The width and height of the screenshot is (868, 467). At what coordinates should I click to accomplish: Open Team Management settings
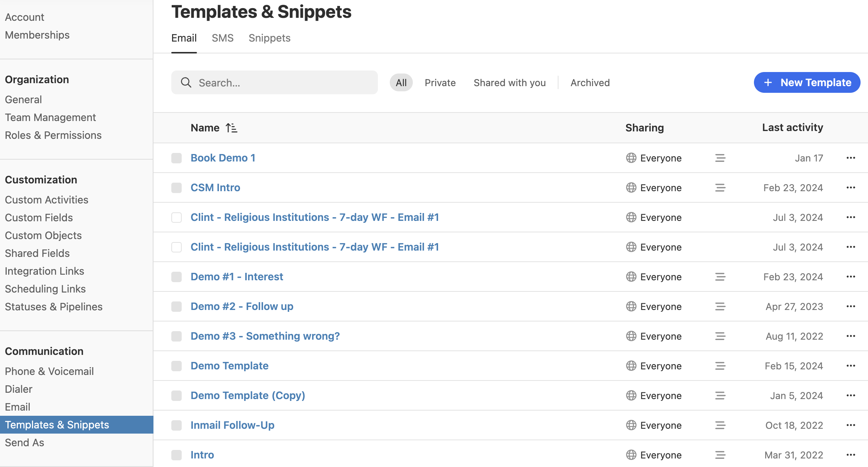pyautogui.click(x=50, y=117)
